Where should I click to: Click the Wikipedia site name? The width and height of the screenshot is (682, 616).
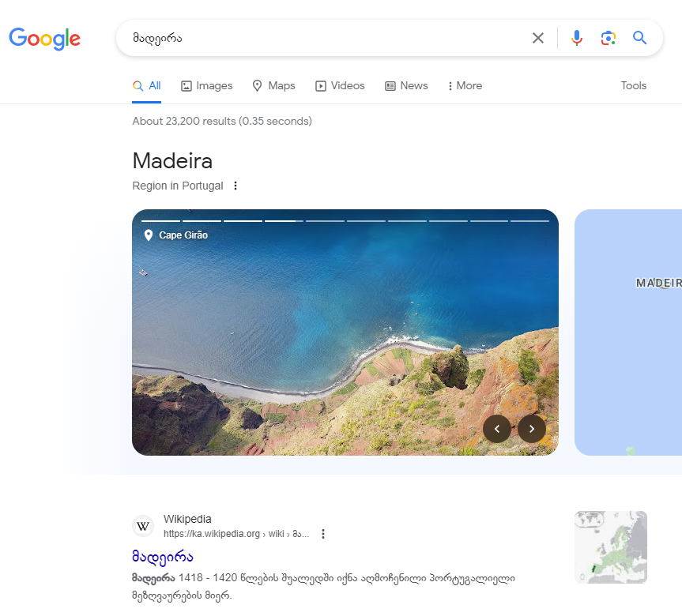pos(187,519)
